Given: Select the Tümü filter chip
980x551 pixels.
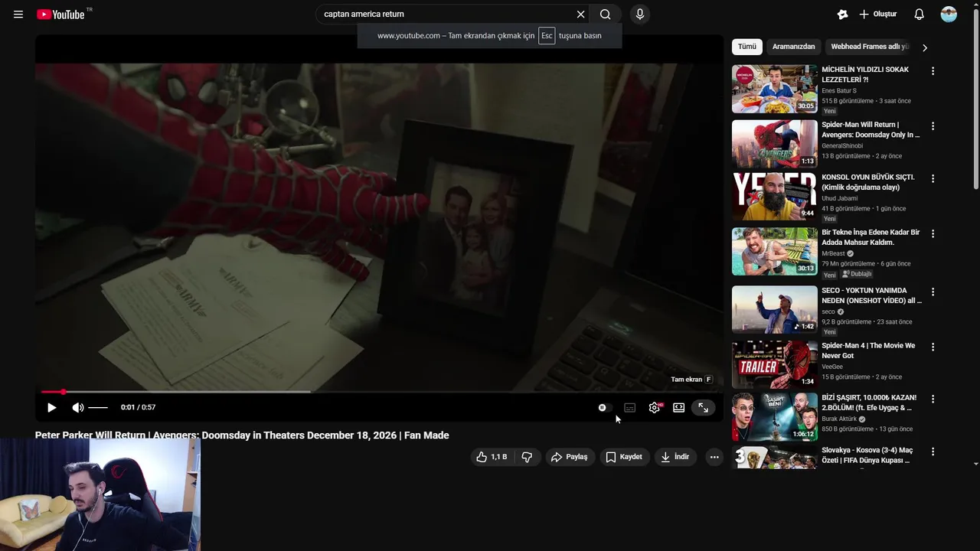Looking at the screenshot, I should (x=746, y=47).
